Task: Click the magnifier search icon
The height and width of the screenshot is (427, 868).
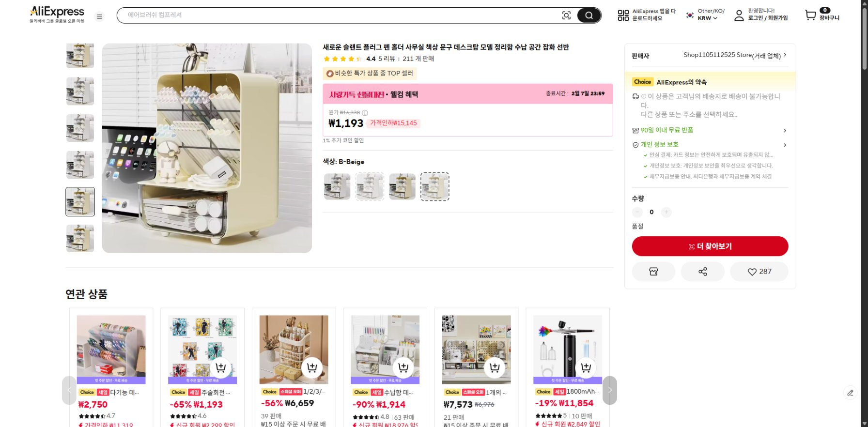Action: (589, 15)
